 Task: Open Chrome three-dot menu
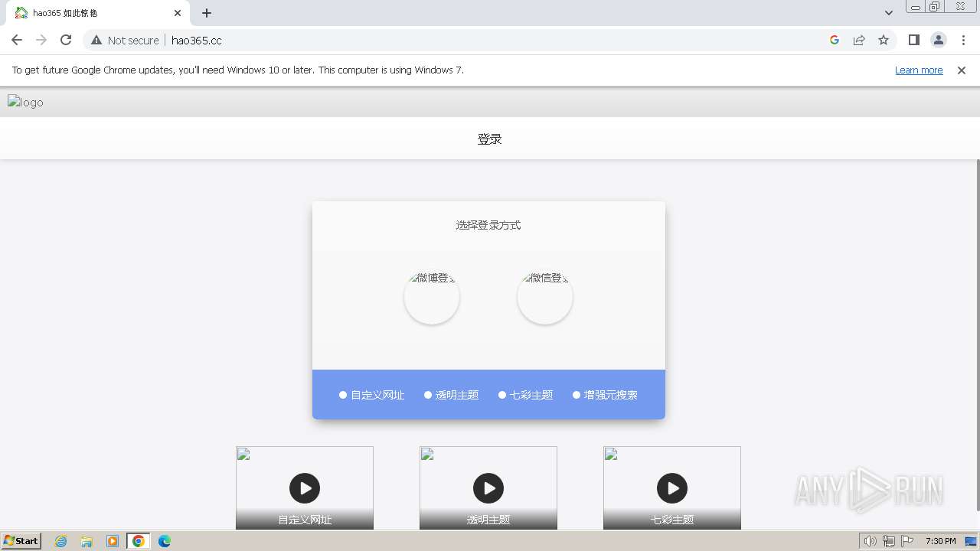click(963, 40)
